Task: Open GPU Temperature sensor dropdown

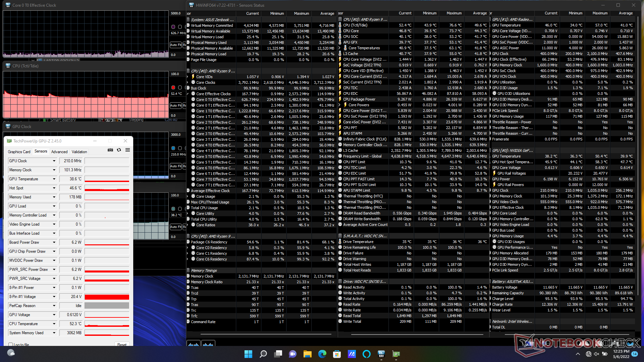Action: 54,179
